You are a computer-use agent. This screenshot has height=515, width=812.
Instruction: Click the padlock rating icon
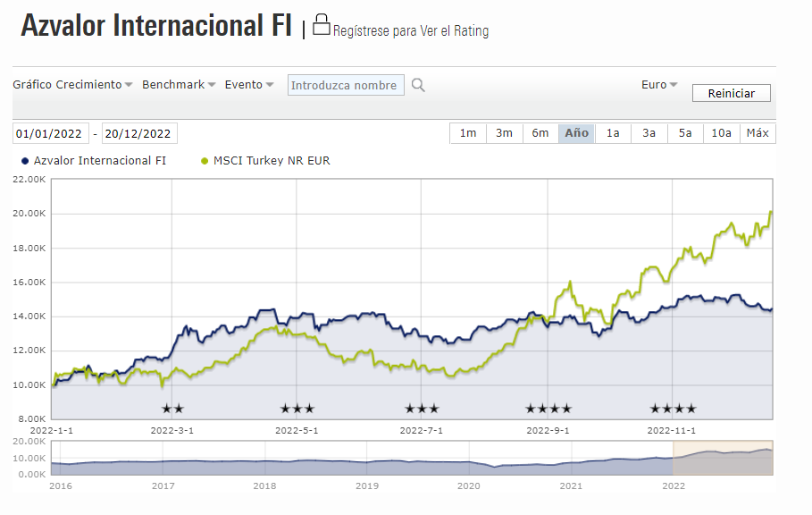tap(321, 25)
